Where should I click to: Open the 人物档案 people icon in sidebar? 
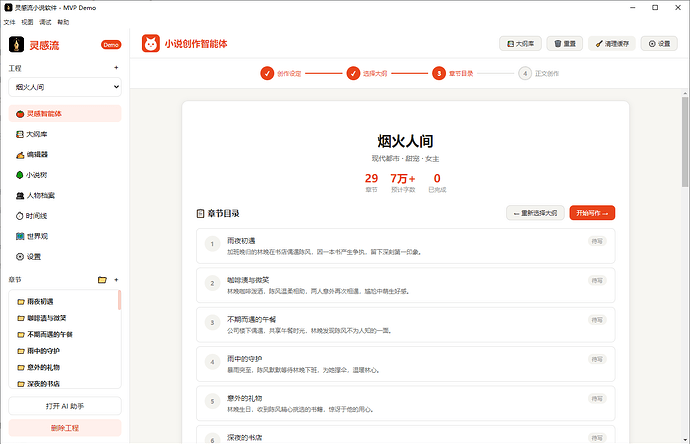pos(20,196)
